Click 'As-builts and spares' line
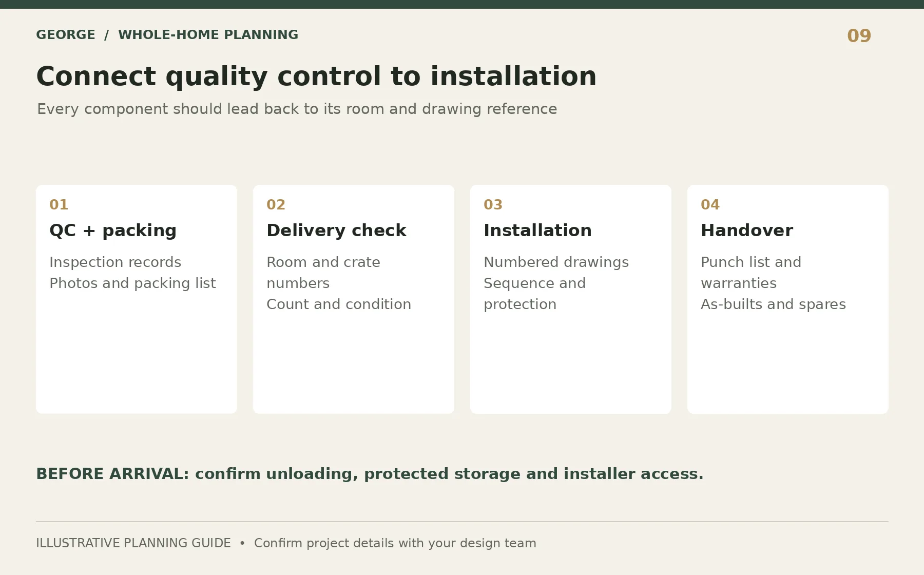The image size is (924, 575). [x=773, y=304]
